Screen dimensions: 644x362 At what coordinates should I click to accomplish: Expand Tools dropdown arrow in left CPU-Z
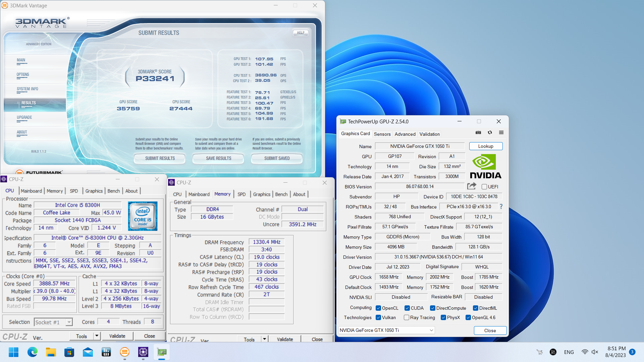tap(97, 336)
